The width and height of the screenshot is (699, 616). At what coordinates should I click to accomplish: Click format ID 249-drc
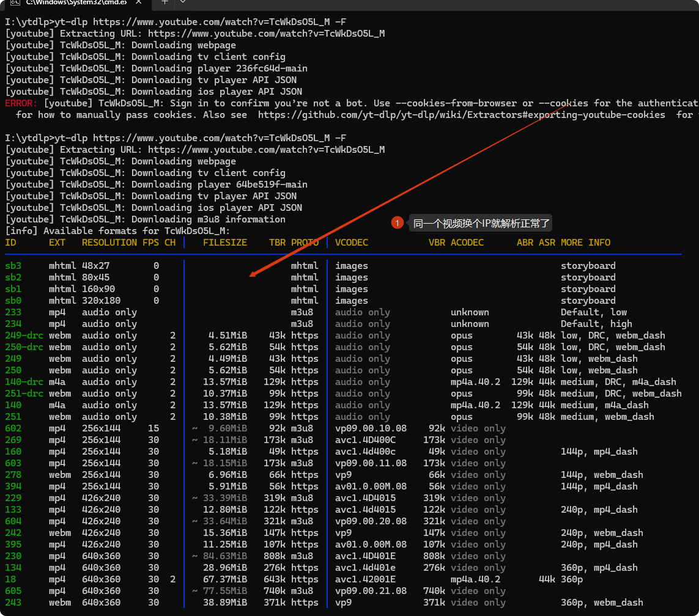24,335
